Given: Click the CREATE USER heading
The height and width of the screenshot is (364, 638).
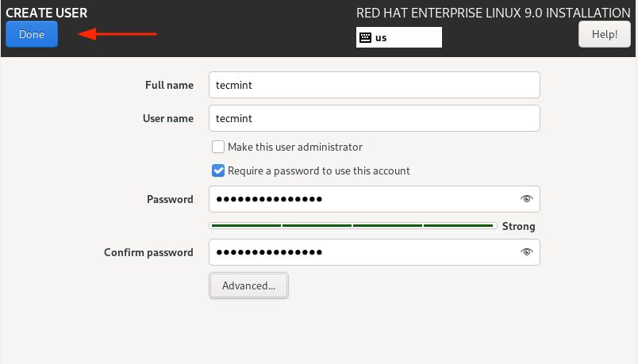Looking at the screenshot, I should click(47, 13).
